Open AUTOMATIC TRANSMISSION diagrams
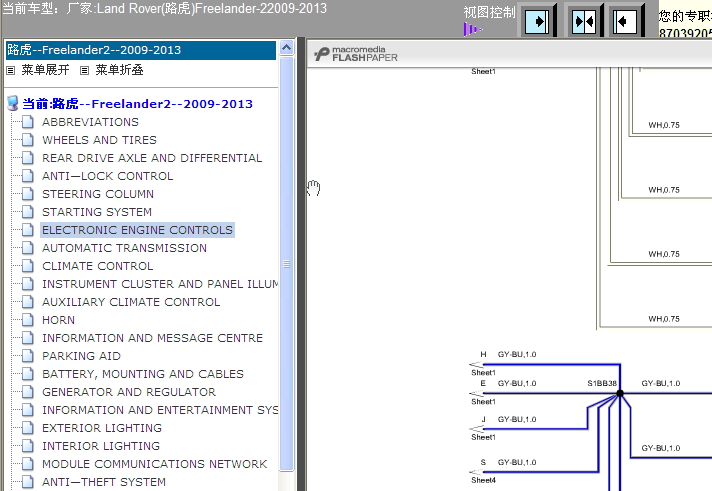Image resolution: width=712 pixels, height=491 pixels. pyautogui.click(x=124, y=248)
